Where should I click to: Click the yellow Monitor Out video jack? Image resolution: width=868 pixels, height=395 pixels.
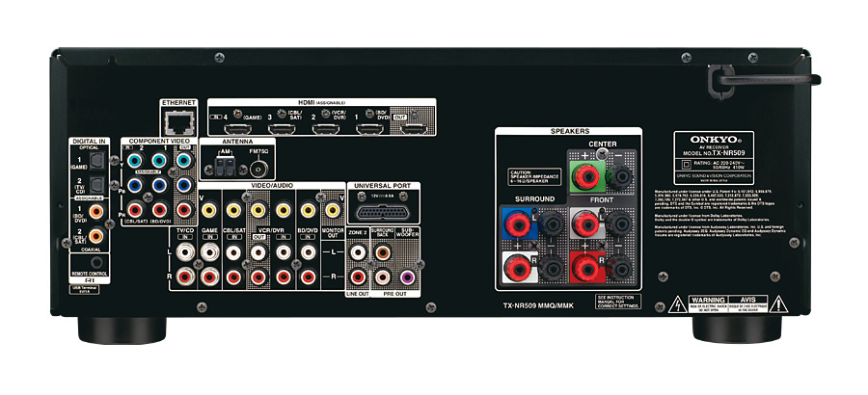332,208
